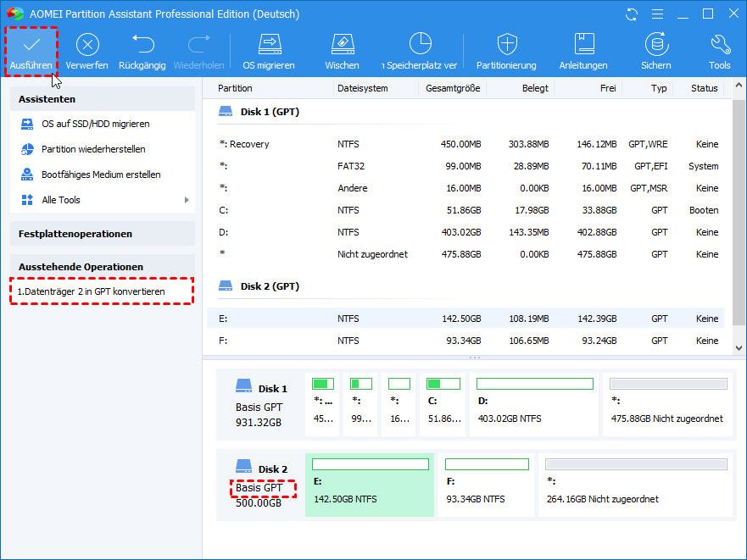The width and height of the screenshot is (747, 560).
Task: Select 99MB EFI block in Disk 1 map
Action: pyautogui.click(x=360, y=404)
